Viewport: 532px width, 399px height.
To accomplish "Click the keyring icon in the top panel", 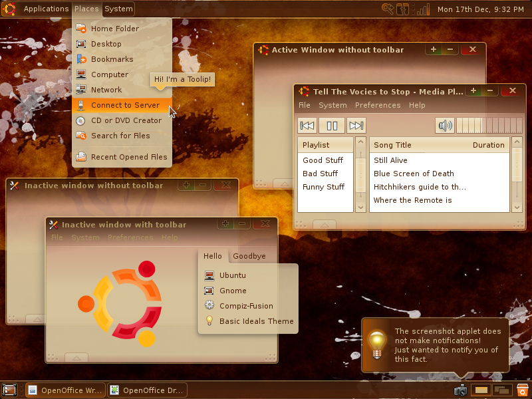I will (388, 9).
